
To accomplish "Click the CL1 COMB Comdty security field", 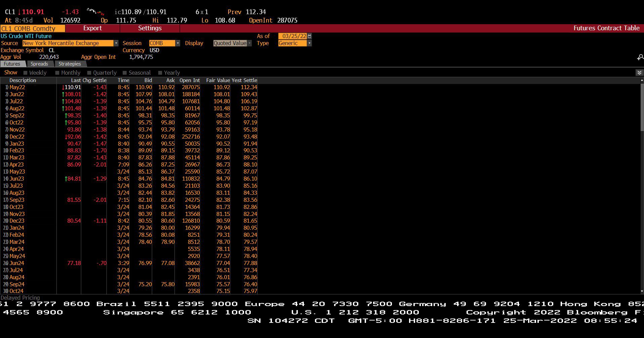I will pyautogui.click(x=33, y=29).
